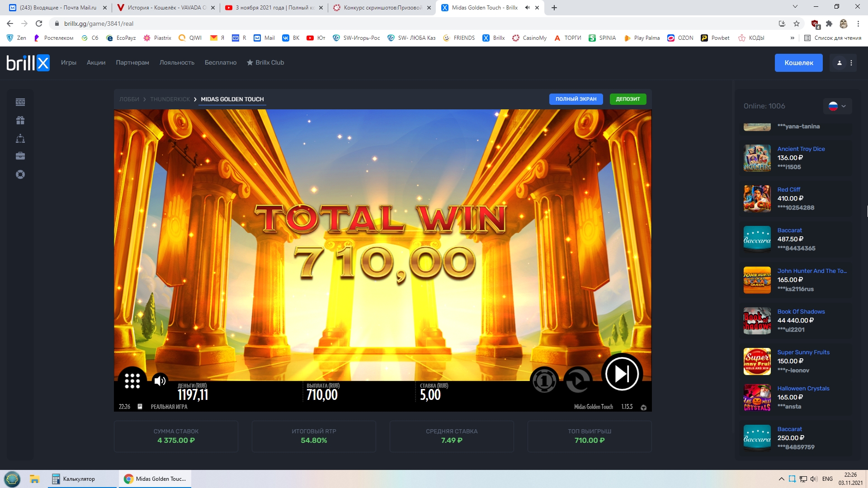This screenshot has width=868, height=488.
Task: Open the gift box bonuses icon
Action: point(20,120)
